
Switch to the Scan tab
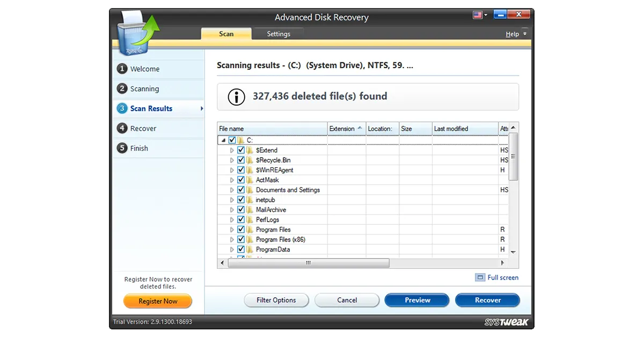(226, 34)
